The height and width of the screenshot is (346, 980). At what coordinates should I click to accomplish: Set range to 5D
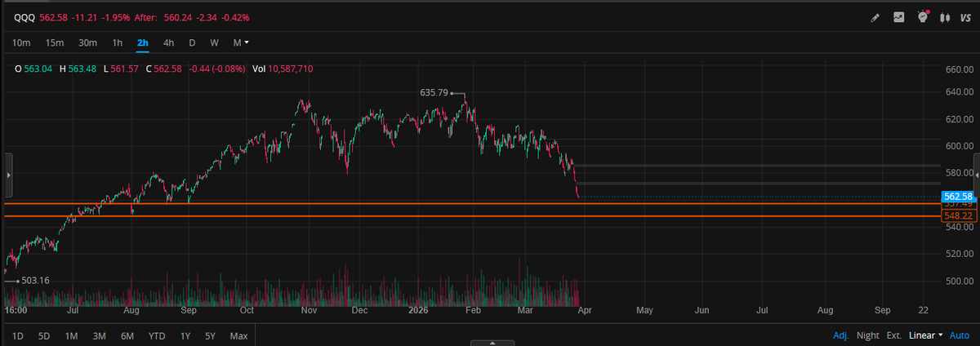(x=44, y=335)
